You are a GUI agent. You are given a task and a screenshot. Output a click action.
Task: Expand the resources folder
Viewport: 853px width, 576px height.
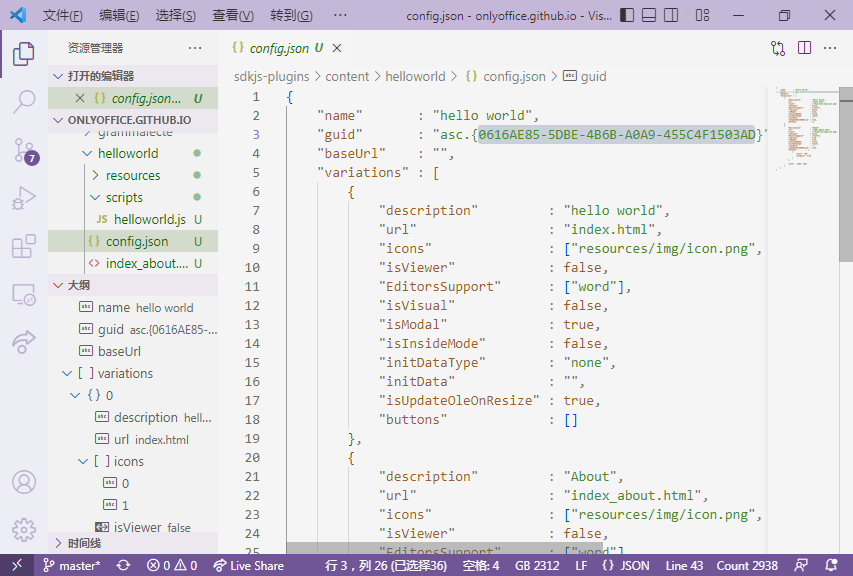(95, 176)
